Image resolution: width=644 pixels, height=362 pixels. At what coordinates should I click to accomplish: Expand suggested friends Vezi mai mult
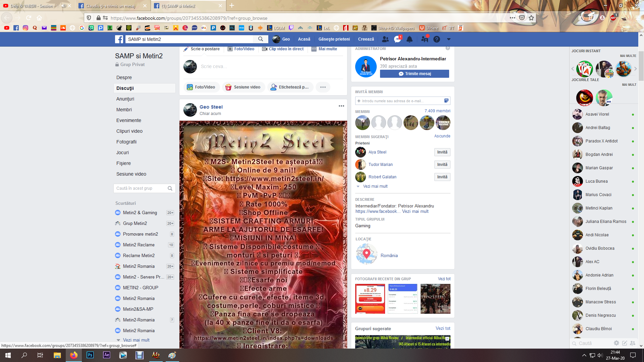(375, 186)
